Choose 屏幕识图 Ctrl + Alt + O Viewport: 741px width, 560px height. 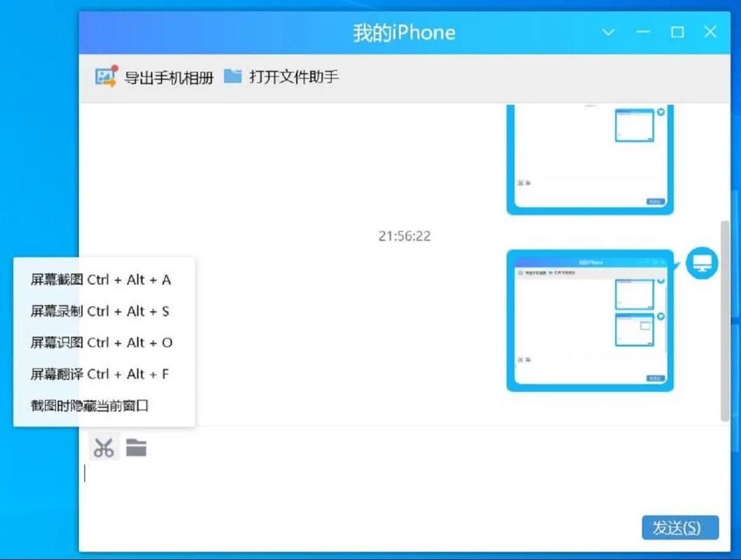pos(101,342)
